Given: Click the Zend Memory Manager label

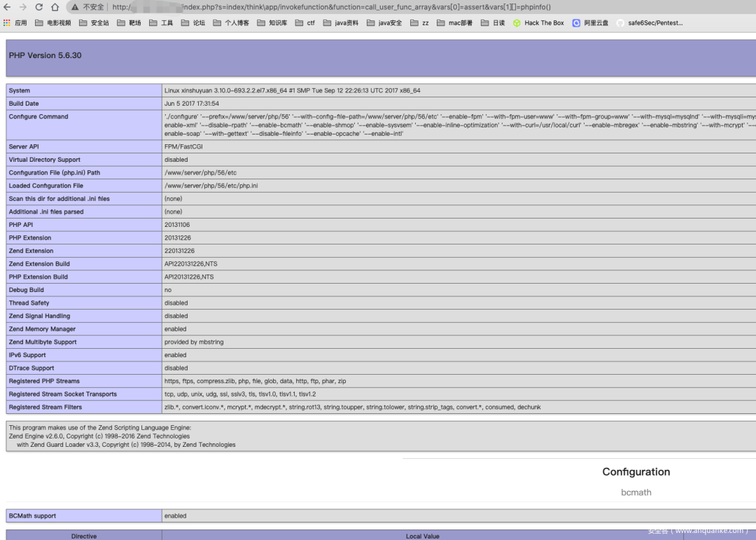Looking at the screenshot, I should pos(42,329).
